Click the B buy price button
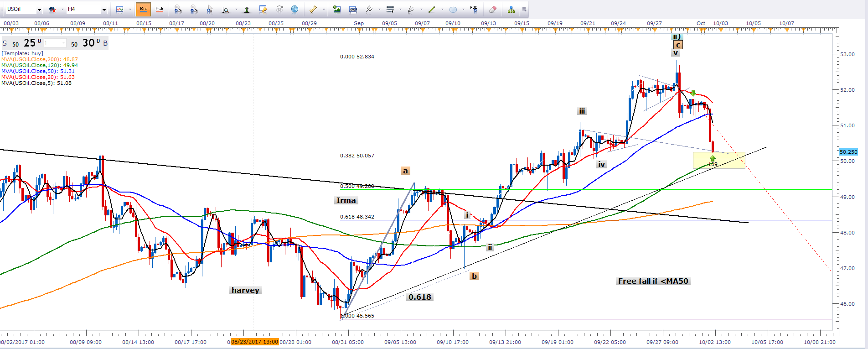 [x=105, y=43]
